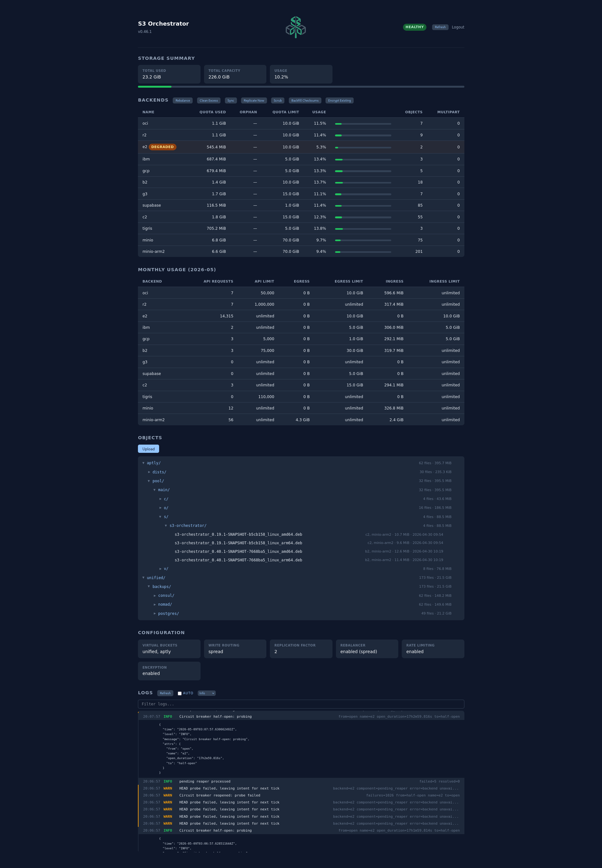Log out via the Logout link
Screen dimensions: 602x868
[x=458, y=27]
